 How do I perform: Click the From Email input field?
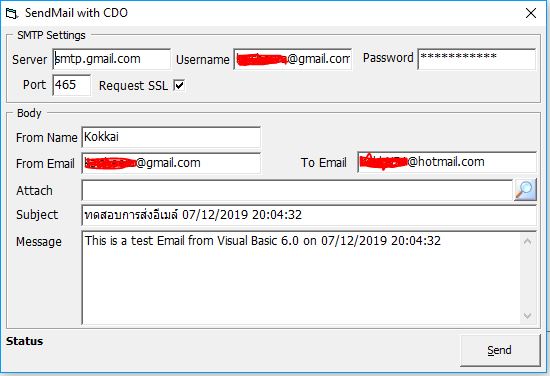tap(171, 163)
